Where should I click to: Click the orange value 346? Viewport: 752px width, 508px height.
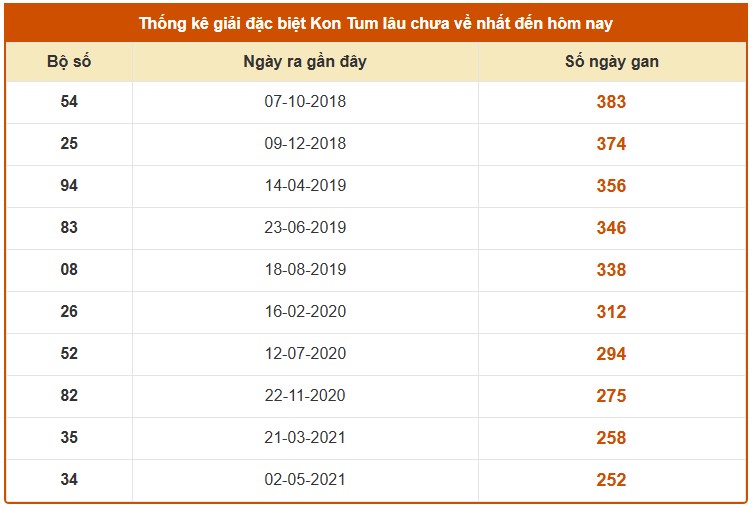tap(611, 228)
